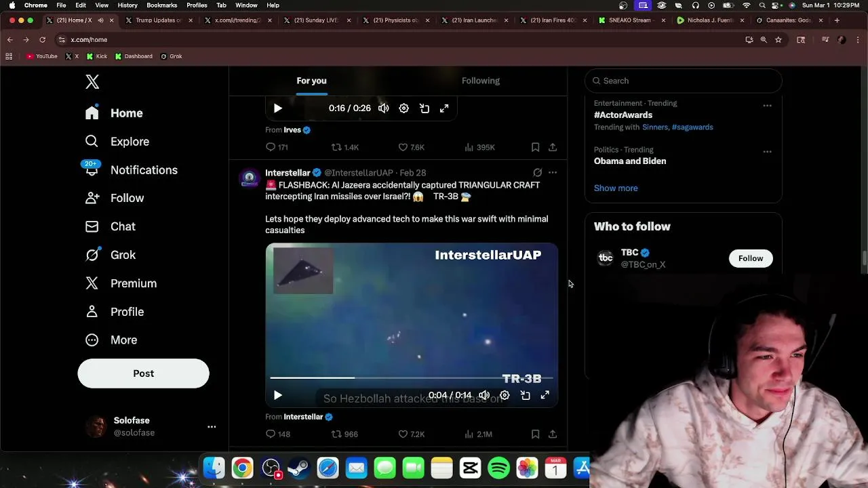Viewport: 868px width, 488px height.
Task: Open Home in X sidebar
Action: [x=114, y=113]
